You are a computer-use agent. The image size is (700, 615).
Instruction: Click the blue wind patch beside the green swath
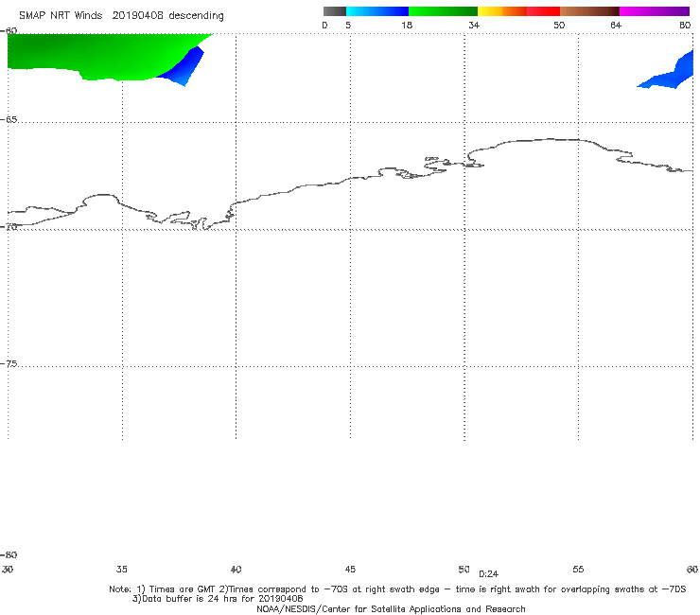(185, 68)
